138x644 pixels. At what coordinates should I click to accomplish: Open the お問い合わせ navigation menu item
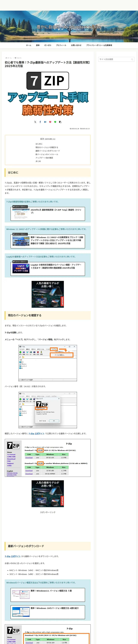point(76,45)
